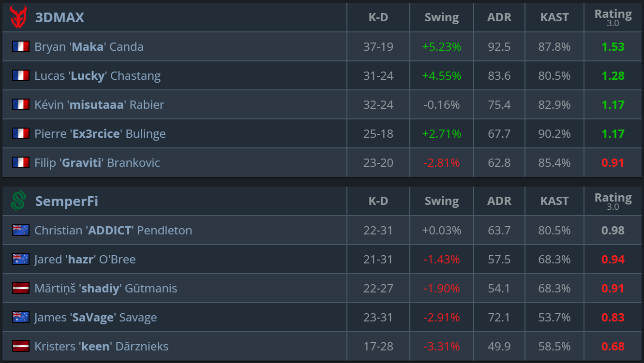The image size is (644, 363).
Task: Click the French flag beside Maka
Action: pyautogui.click(x=21, y=46)
